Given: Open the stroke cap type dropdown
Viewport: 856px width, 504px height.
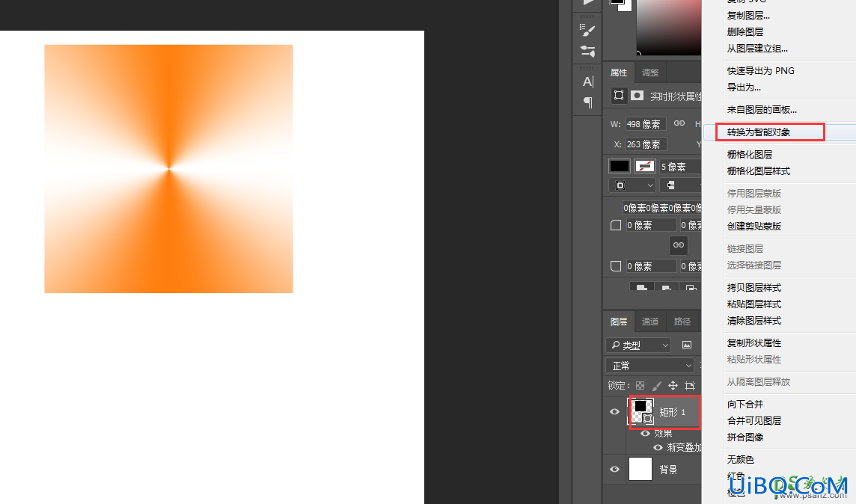Looking at the screenshot, I should click(x=680, y=185).
